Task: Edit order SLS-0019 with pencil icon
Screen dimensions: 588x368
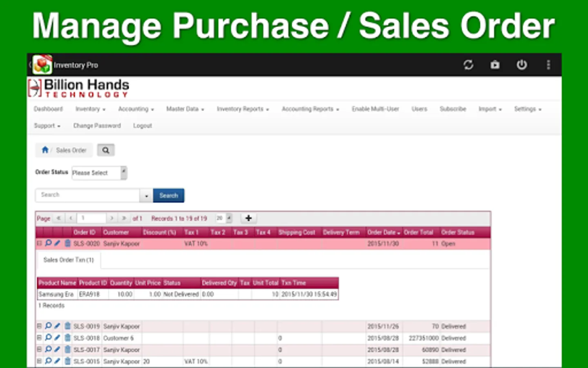Action: click(57, 326)
